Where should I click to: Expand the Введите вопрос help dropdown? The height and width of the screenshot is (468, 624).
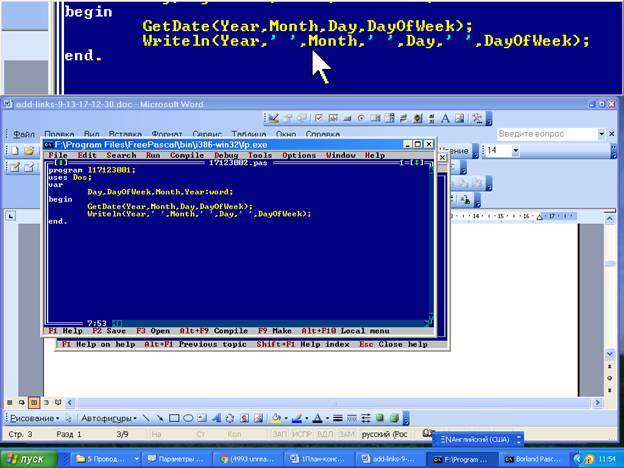pyautogui.click(x=602, y=134)
